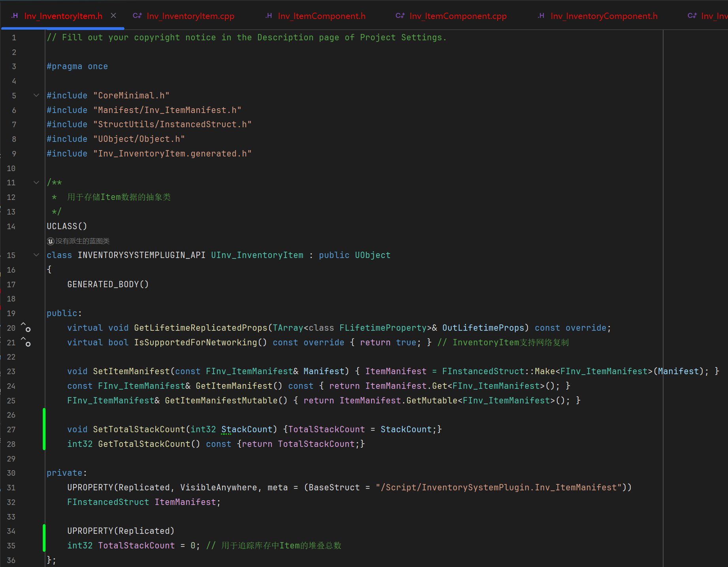Click the TotalStackCount variable declaration on line 35
Screen dimensions: 728x567
[x=136, y=546]
